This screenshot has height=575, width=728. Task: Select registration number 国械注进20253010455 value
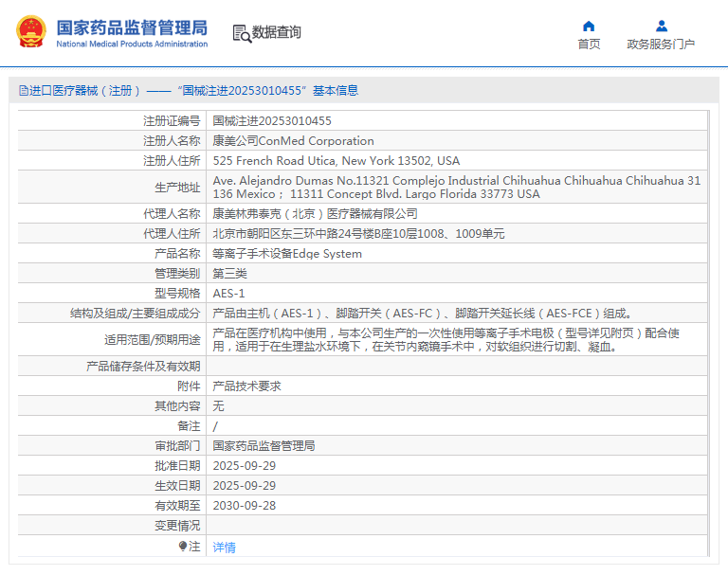(272, 121)
